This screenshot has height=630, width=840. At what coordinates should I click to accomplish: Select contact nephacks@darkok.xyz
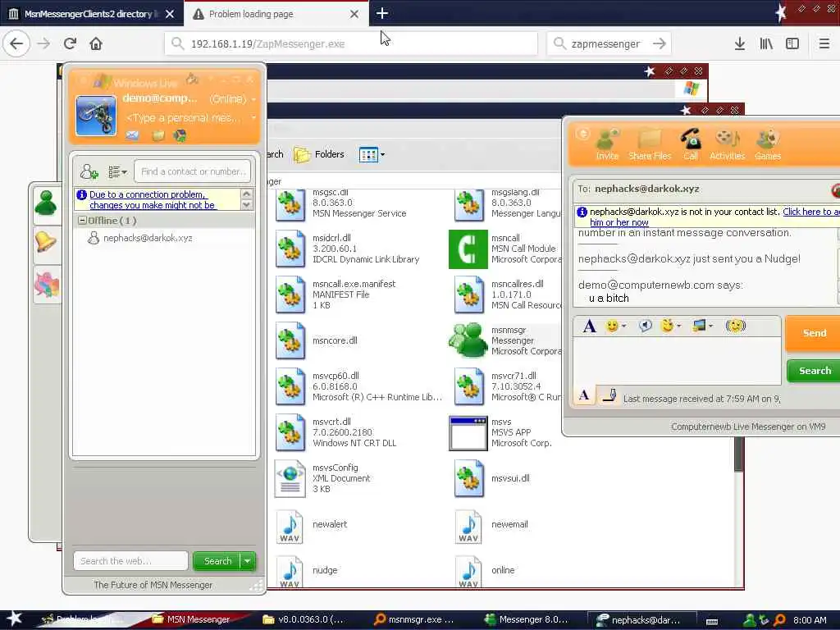click(x=148, y=238)
